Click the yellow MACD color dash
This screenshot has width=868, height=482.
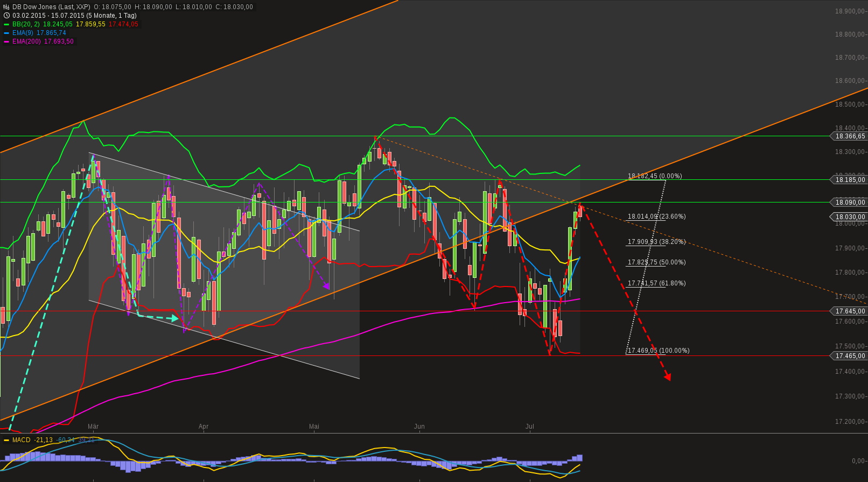6,440
